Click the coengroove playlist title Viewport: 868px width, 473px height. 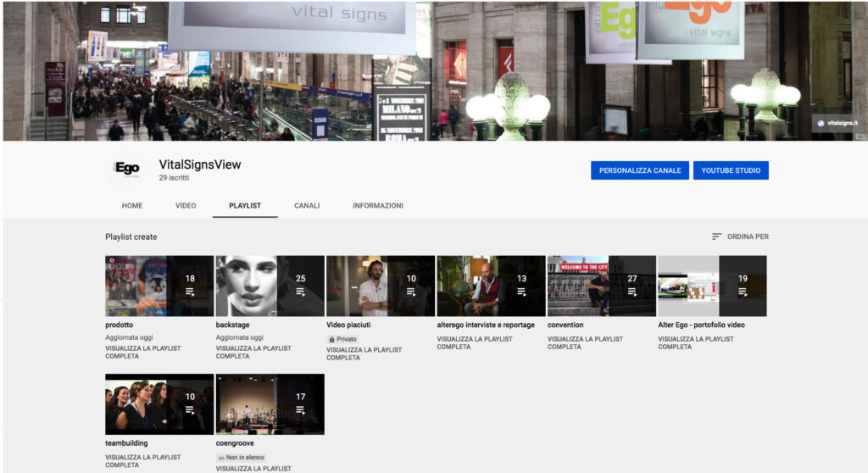[x=235, y=443]
